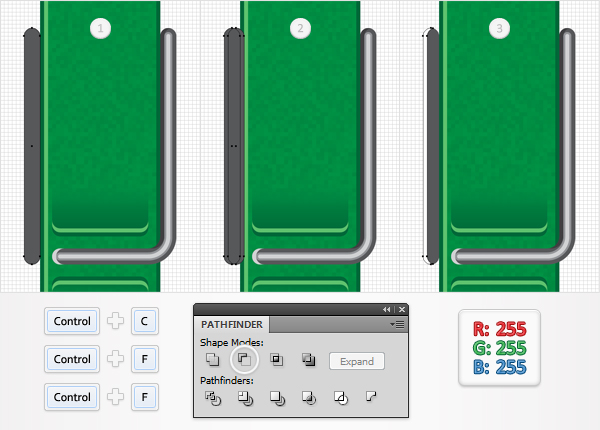Use the Merge pathfinder icon
Viewport: 600px width, 430px height.
click(277, 398)
